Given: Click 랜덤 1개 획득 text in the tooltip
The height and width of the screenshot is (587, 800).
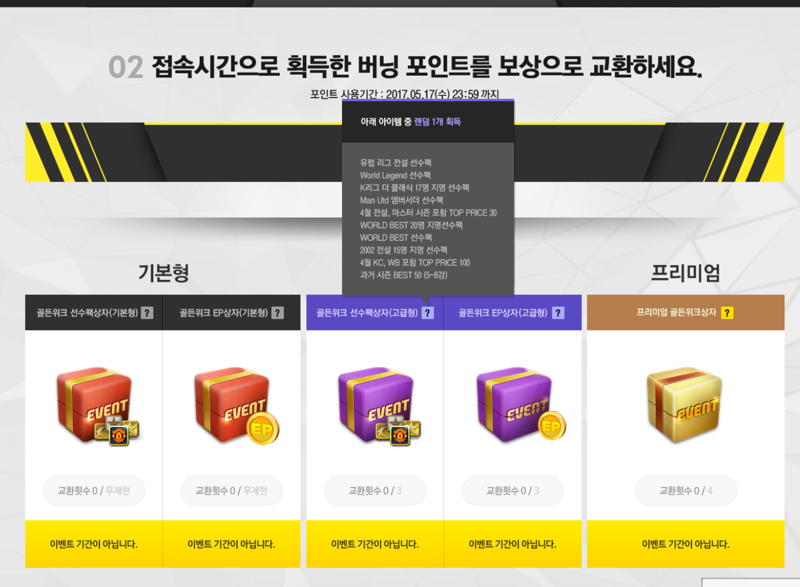Looking at the screenshot, I should [437, 121].
